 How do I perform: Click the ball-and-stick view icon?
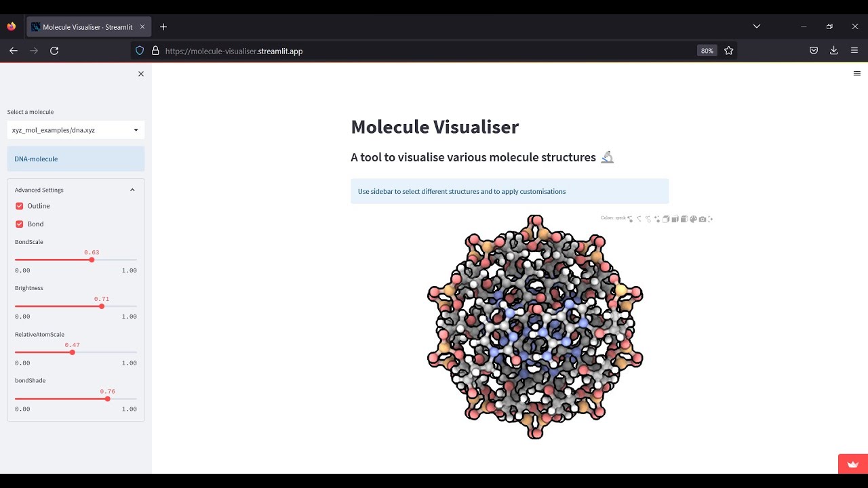point(630,219)
